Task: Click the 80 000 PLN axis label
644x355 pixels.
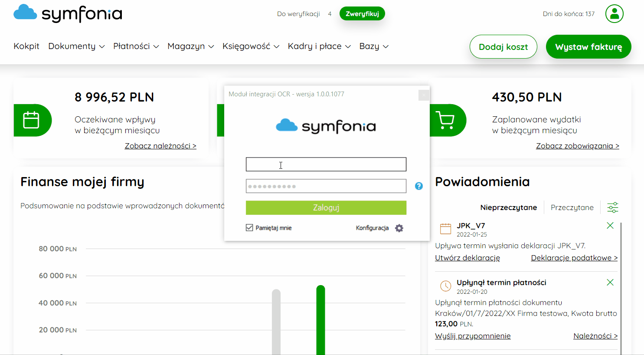Action: pos(58,249)
